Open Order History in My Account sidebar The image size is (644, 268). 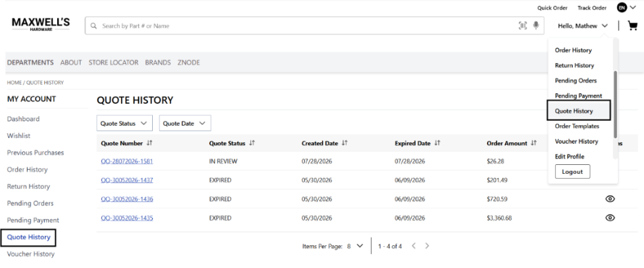(x=27, y=170)
